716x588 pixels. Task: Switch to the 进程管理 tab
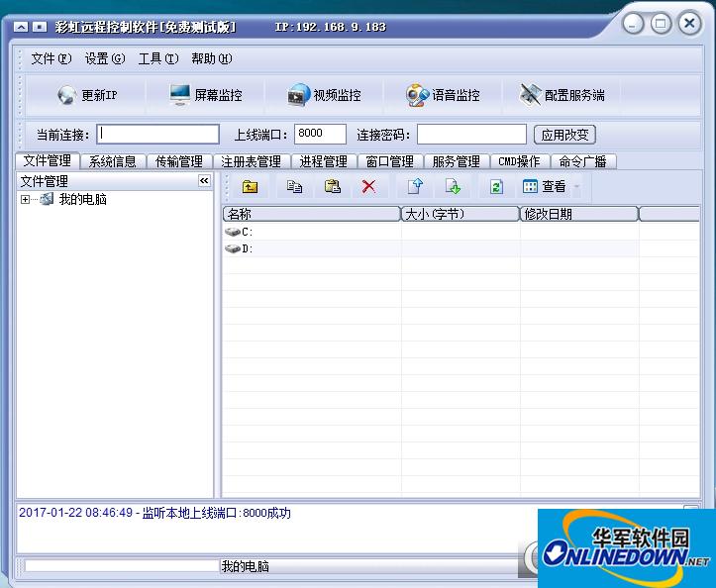click(x=324, y=161)
